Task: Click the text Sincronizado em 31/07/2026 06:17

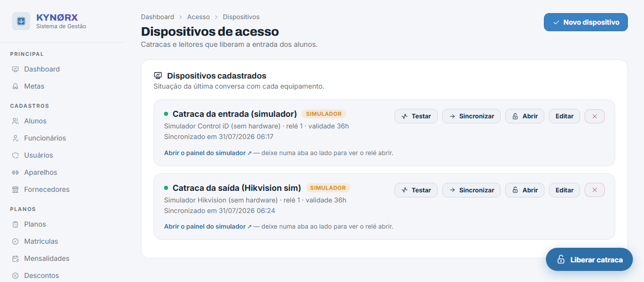Action: point(219,136)
